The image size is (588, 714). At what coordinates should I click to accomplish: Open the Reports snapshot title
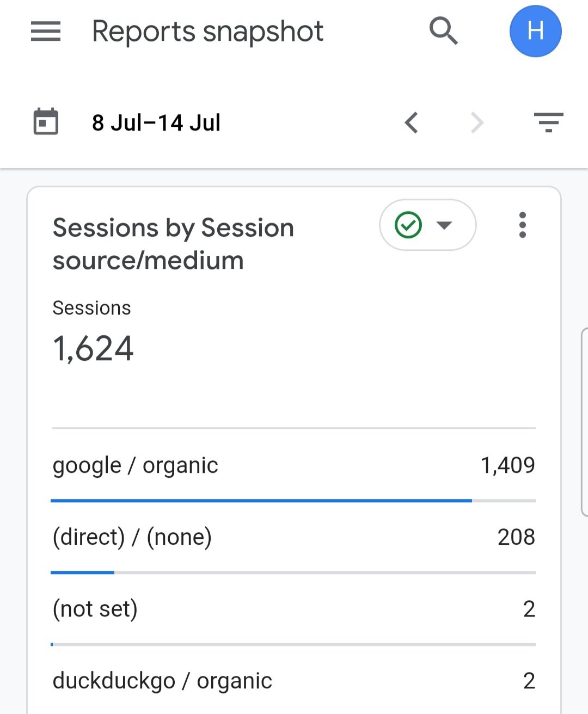click(207, 31)
